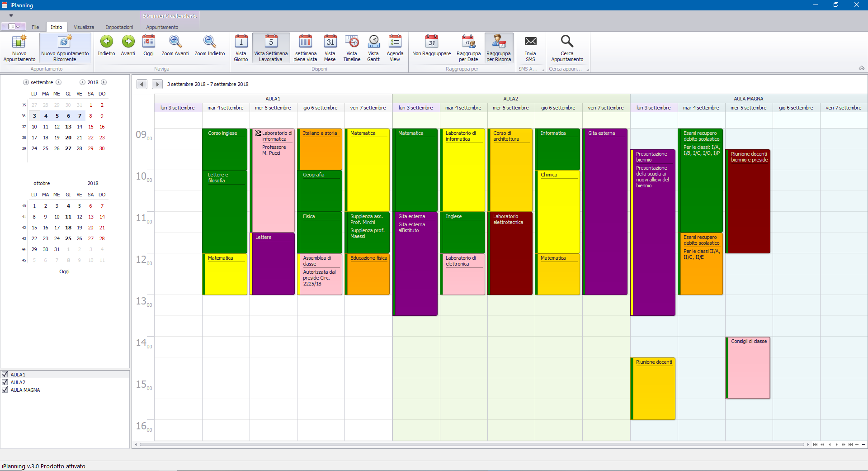Open the Corso inglese appointment
868x471 pixels.
point(225,149)
